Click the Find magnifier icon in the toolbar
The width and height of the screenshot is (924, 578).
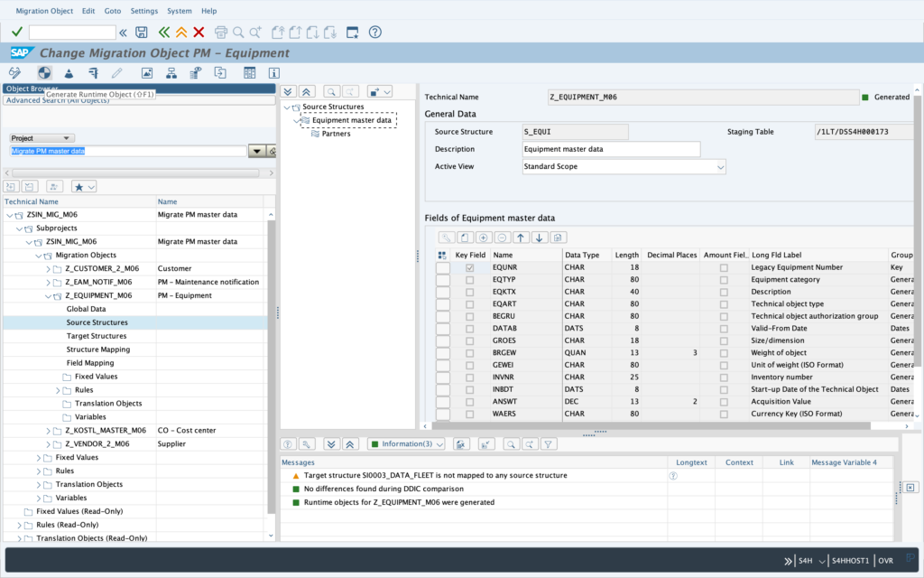(x=238, y=33)
